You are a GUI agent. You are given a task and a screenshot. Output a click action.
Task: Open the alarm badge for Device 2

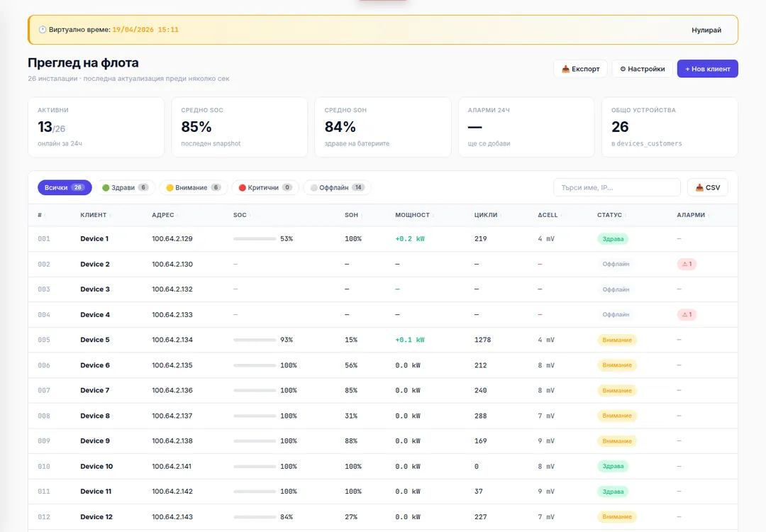687,265
